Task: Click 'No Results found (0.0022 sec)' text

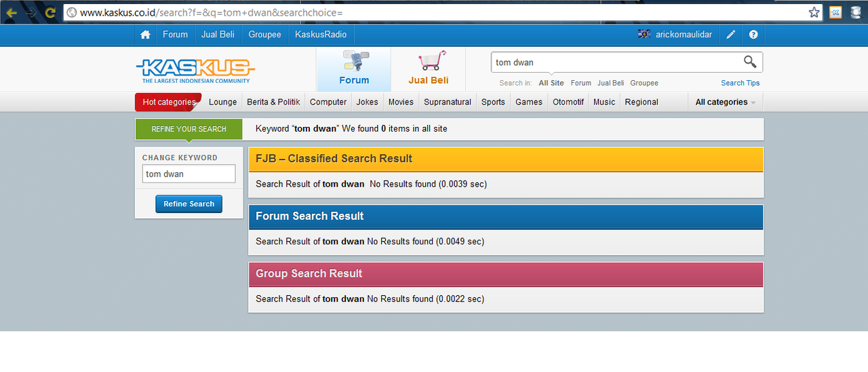Action: click(426, 299)
